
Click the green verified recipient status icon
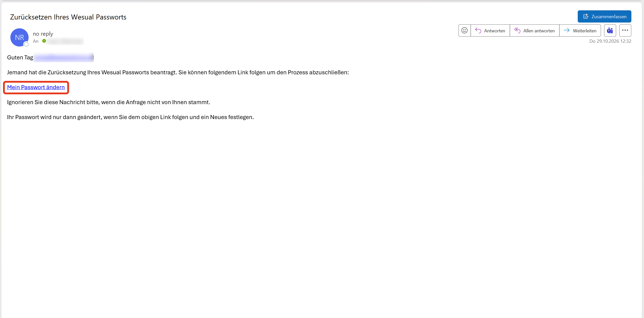point(44,41)
